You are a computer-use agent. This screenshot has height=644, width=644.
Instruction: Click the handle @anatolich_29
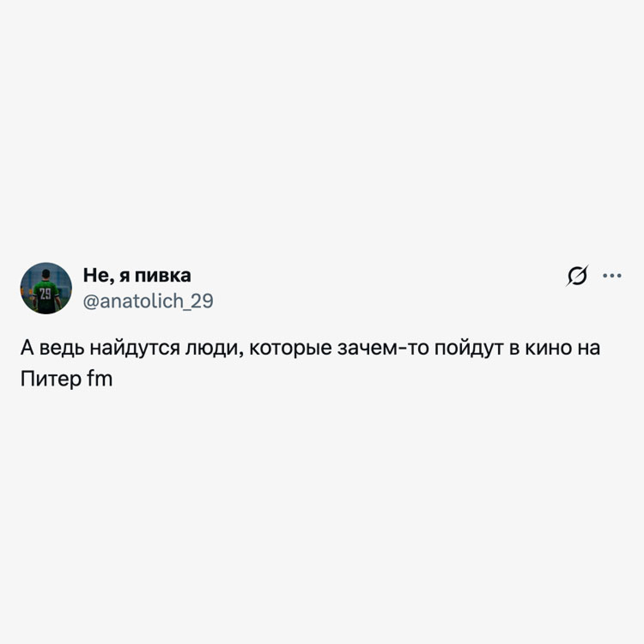[x=148, y=301]
